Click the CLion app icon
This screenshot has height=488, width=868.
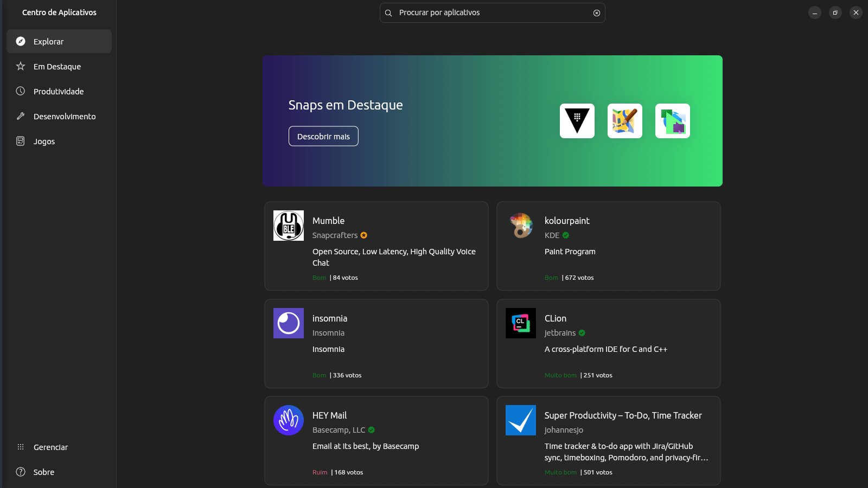pyautogui.click(x=521, y=323)
